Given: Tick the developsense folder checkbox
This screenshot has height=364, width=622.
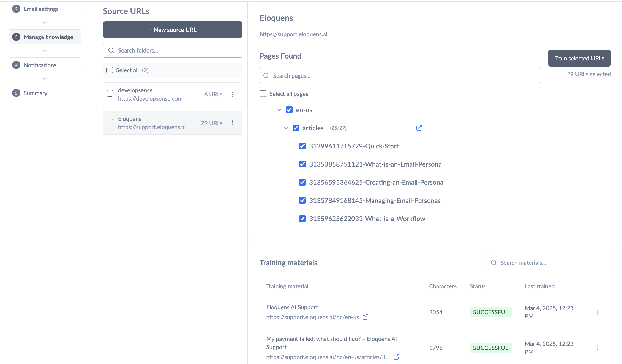Looking at the screenshot, I should click(110, 93).
